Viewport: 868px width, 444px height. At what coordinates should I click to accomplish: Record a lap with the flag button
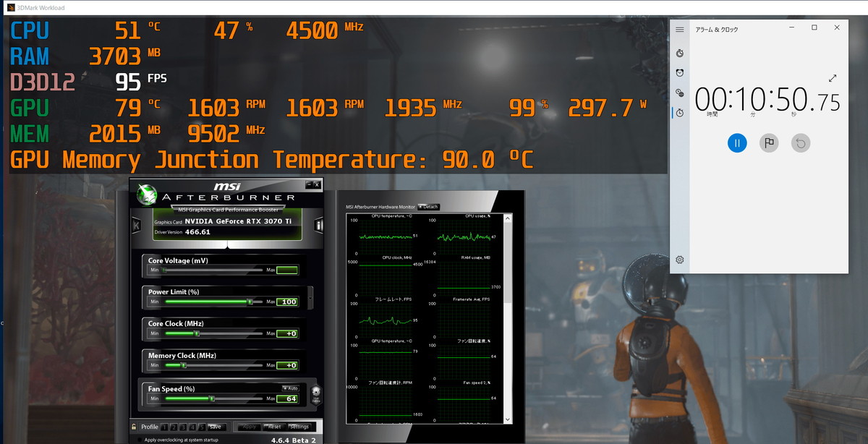point(769,142)
